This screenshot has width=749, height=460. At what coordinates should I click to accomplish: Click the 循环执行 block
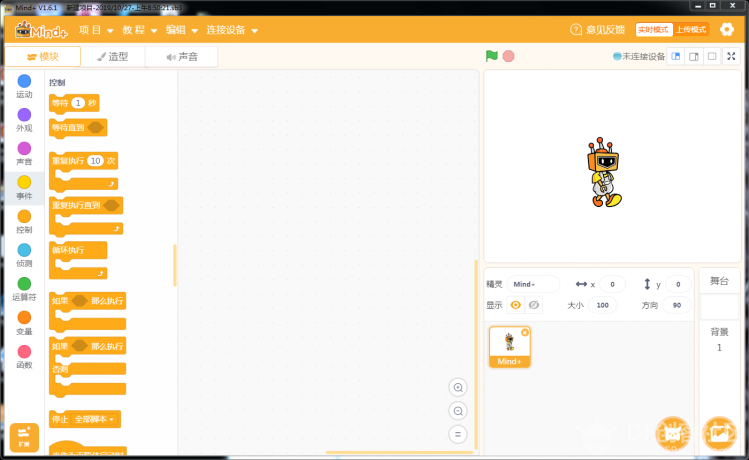pyautogui.click(x=78, y=260)
